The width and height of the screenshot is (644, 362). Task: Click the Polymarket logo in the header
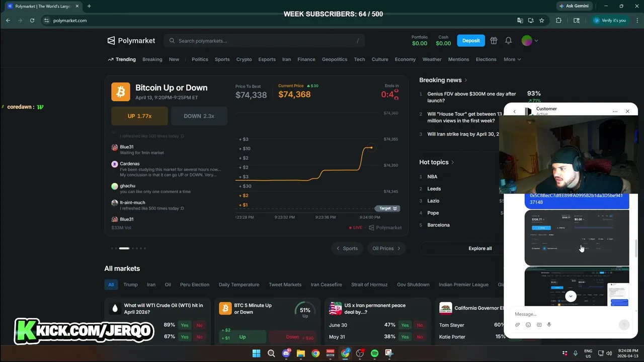point(131,41)
